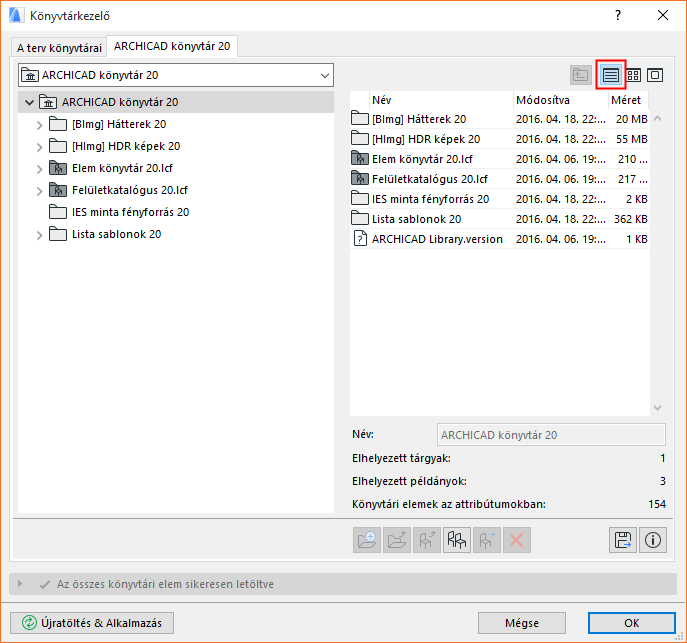Screen dimensions: 687x643
Task: Select ARCHICAD Library.version file name
Action: pyautogui.click(x=437, y=239)
